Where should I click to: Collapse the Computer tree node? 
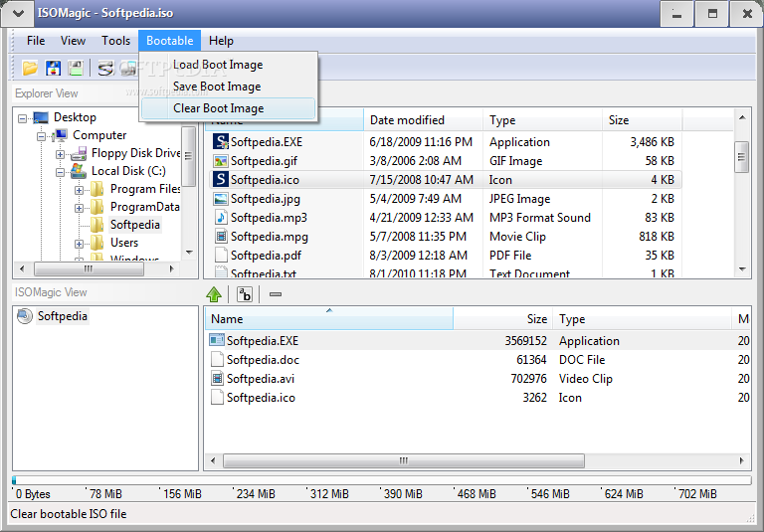coord(42,136)
